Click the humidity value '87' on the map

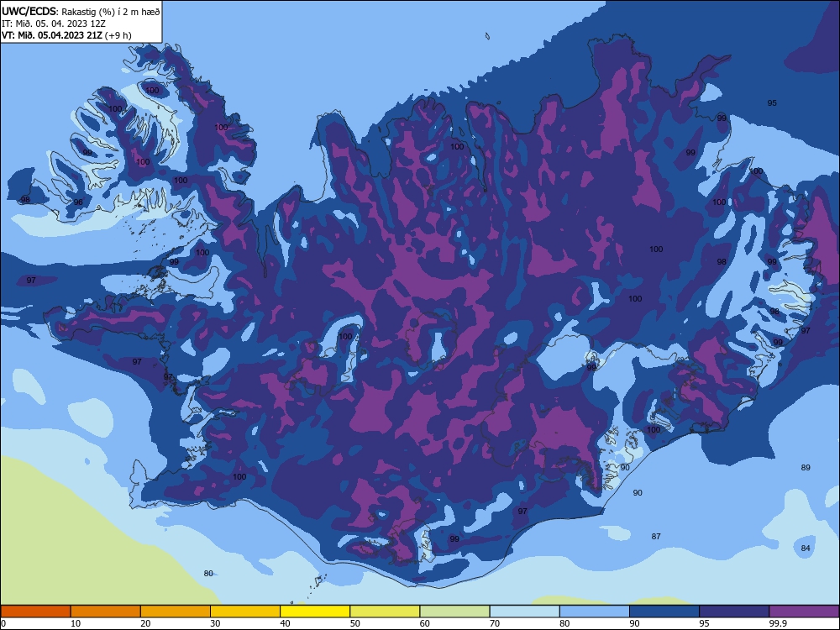point(656,536)
